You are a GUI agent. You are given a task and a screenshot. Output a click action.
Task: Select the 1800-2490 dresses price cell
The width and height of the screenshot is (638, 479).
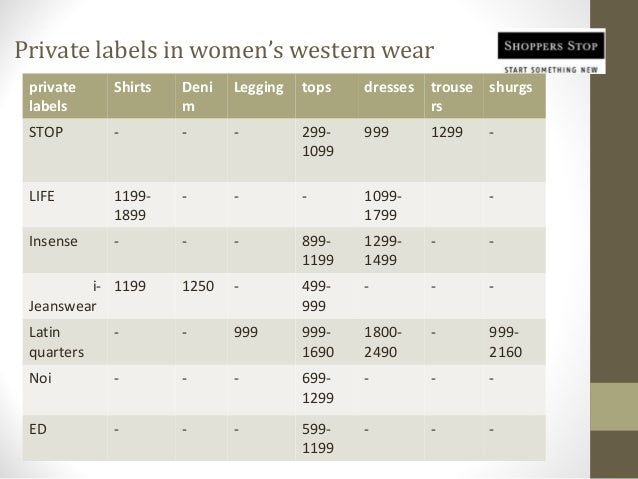(x=385, y=343)
